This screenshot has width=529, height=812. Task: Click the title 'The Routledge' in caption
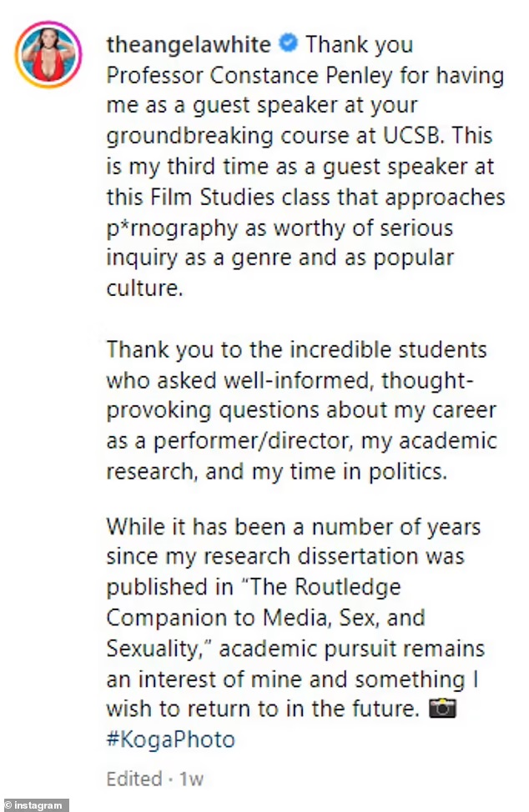coord(321,587)
